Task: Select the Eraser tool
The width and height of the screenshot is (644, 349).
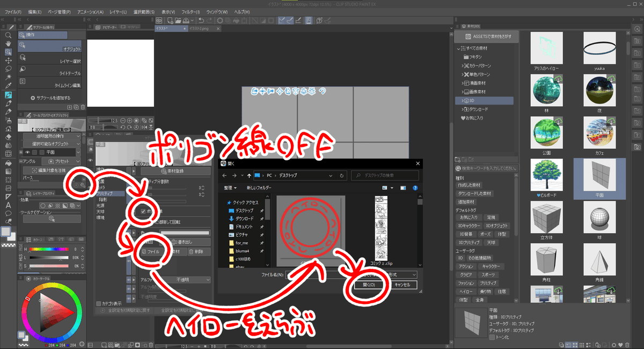Action: click(9, 137)
